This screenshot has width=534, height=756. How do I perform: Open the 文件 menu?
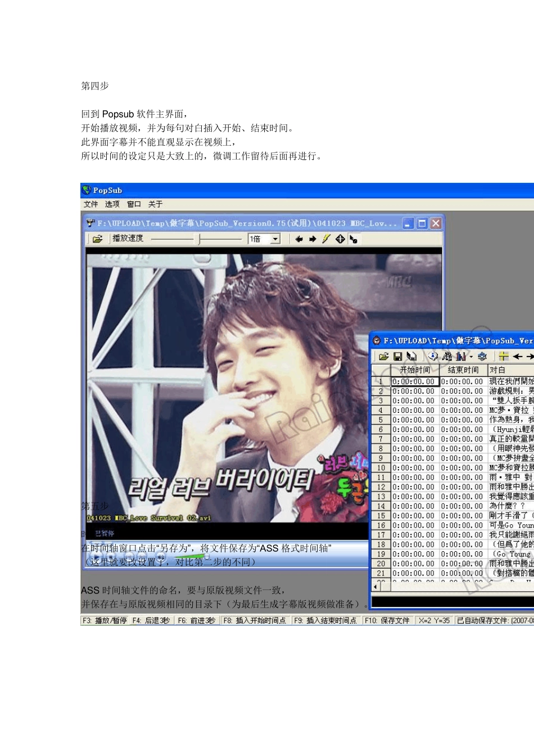[90, 204]
